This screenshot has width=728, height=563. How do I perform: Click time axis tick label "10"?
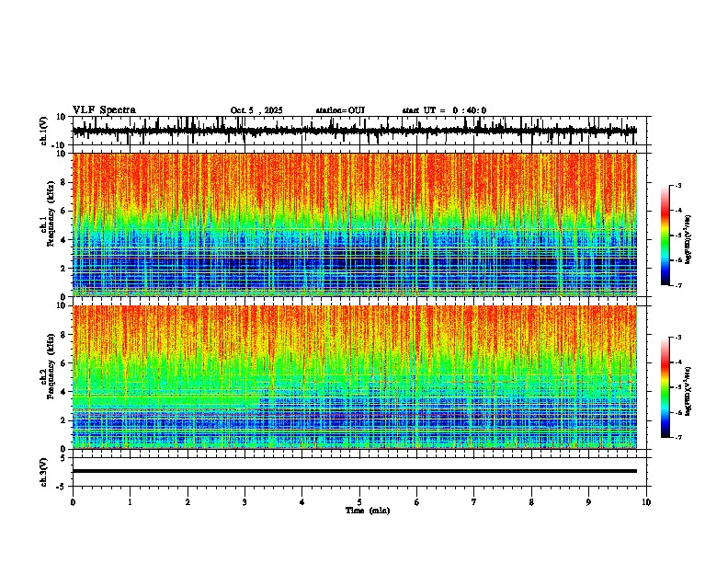pos(646,502)
